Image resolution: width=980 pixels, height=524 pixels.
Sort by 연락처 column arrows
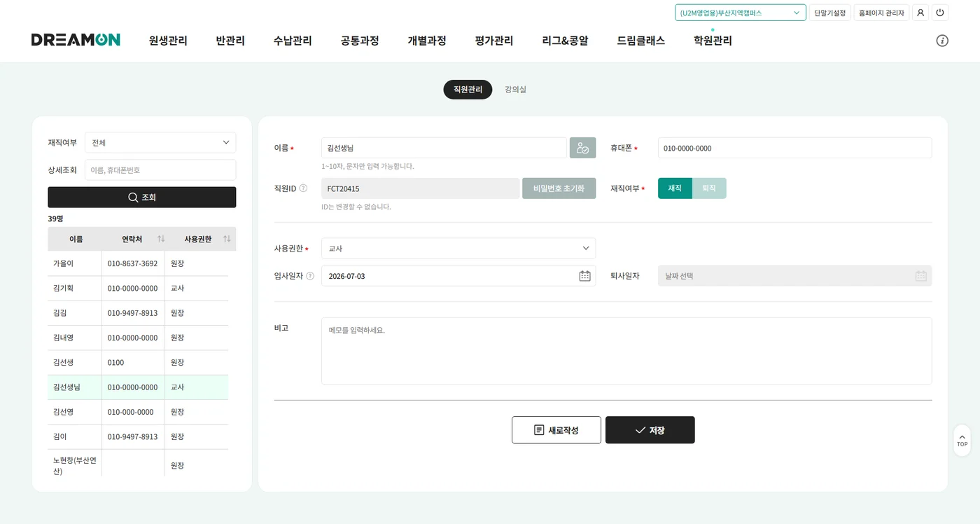point(161,239)
